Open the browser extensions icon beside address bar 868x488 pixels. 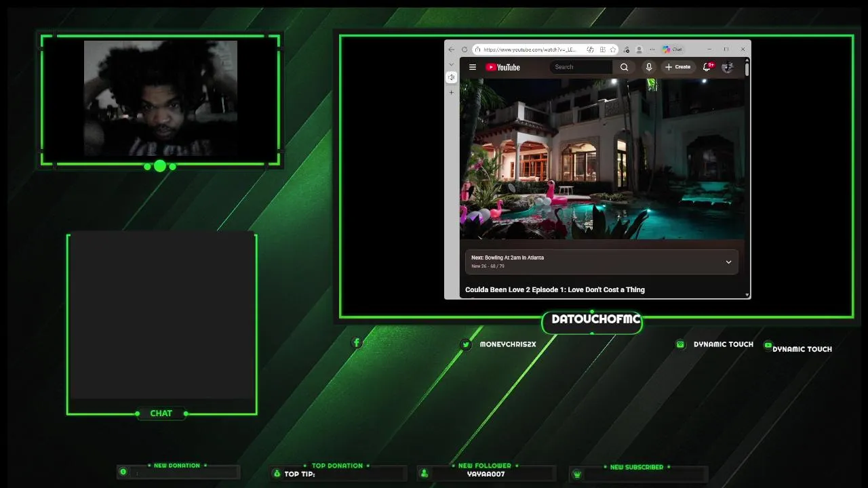pos(627,49)
